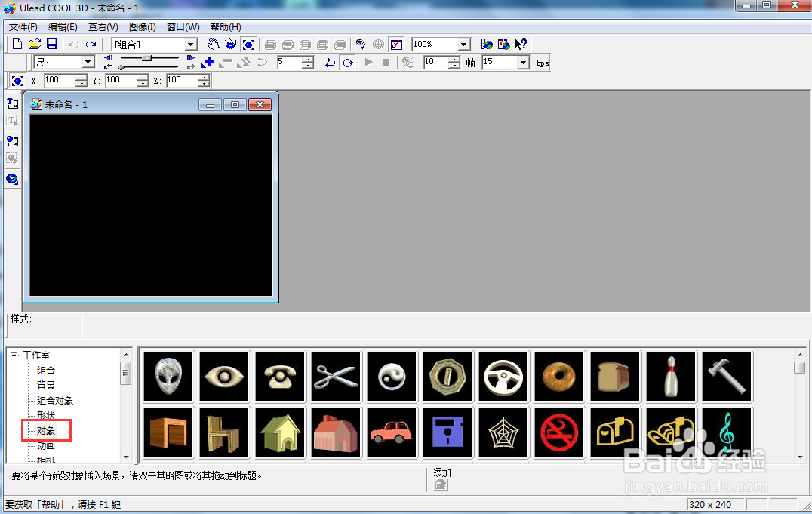Increase the X value spinner
Image resolution: width=812 pixels, height=514 pixels.
click(82, 78)
